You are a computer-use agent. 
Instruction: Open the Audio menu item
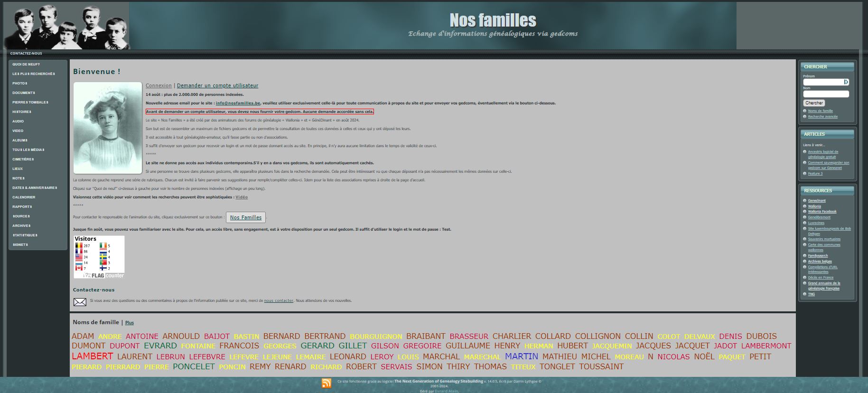coord(18,122)
